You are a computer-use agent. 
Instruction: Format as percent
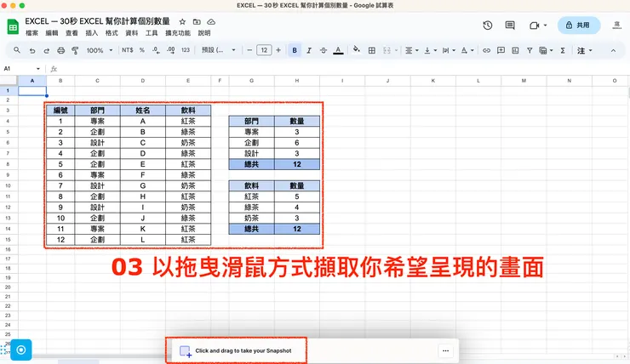coord(142,50)
